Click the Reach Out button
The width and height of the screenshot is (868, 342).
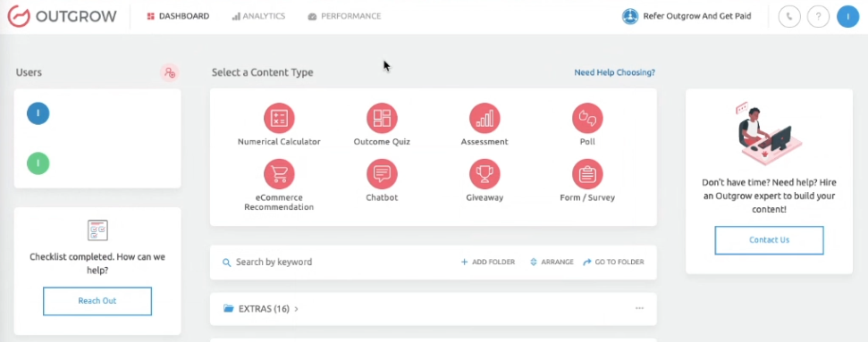pyautogui.click(x=97, y=301)
